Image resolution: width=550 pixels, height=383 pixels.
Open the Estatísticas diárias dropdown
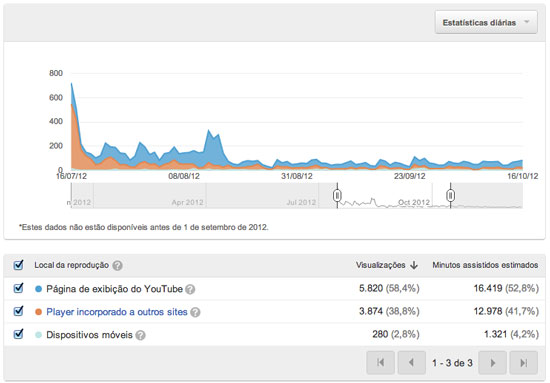(486, 22)
